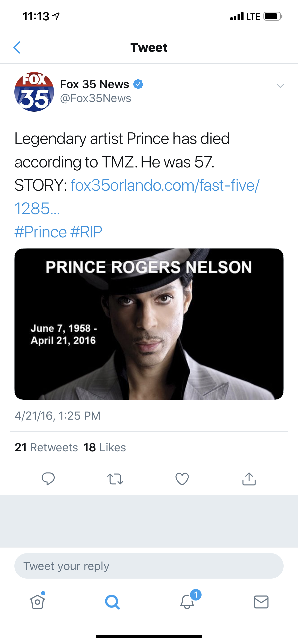298x644 pixels.
Task: Switch to the Search tab
Action: point(112,602)
